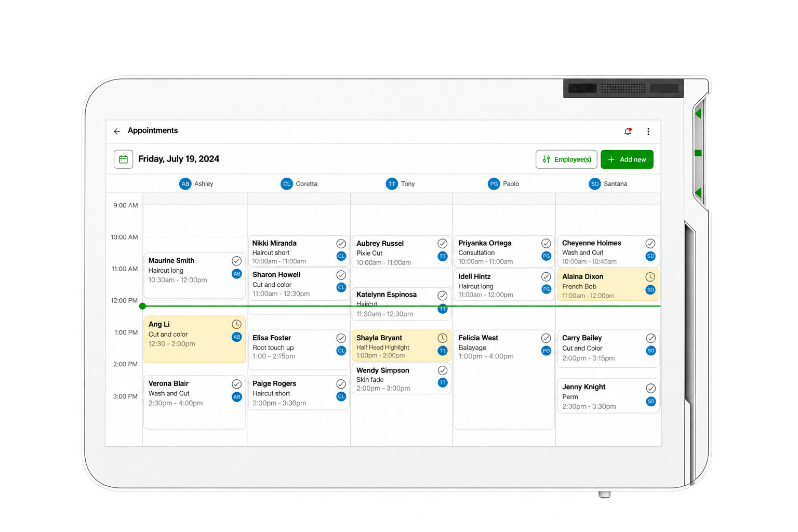798x532 pixels.
Task: Open the Employee(s) filter
Action: pos(566,159)
